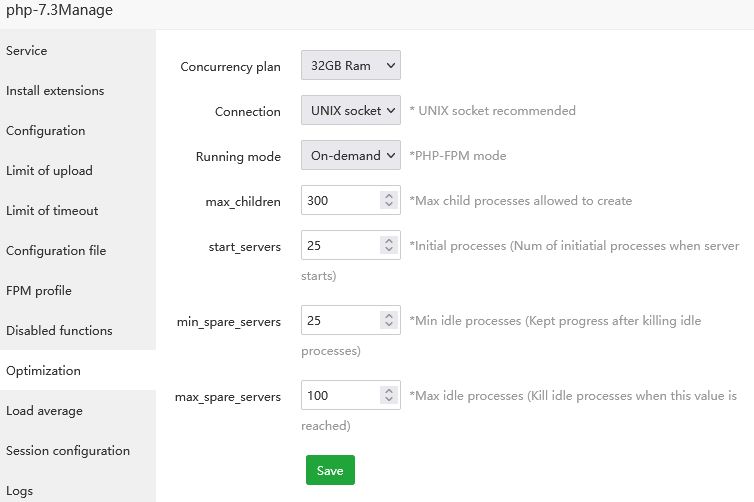Select the Limit of timeout tab
The image size is (754, 502).
[x=52, y=211]
